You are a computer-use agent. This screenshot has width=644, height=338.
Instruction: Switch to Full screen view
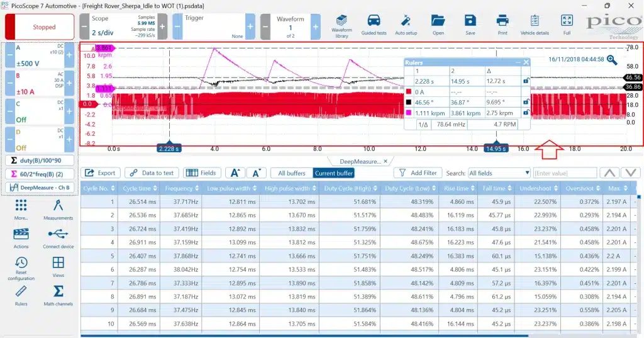pos(567,26)
